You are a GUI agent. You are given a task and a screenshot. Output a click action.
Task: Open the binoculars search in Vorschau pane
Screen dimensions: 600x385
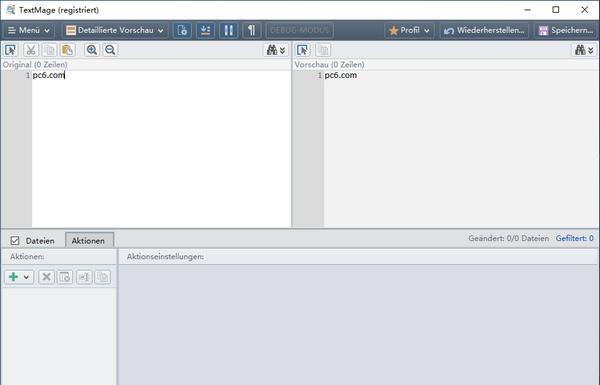point(584,50)
